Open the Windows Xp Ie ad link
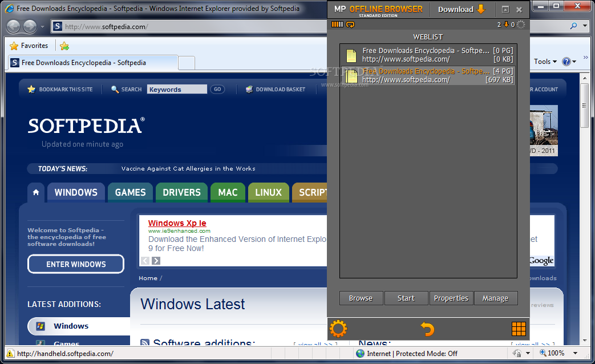The image size is (595, 364). click(177, 223)
